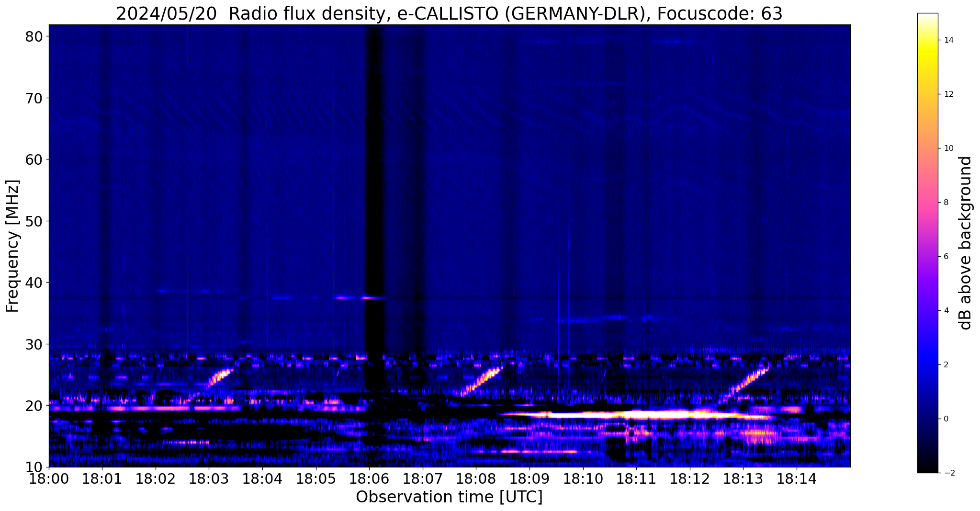Click the 10 MHz frequency tick label

pos(34,467)
